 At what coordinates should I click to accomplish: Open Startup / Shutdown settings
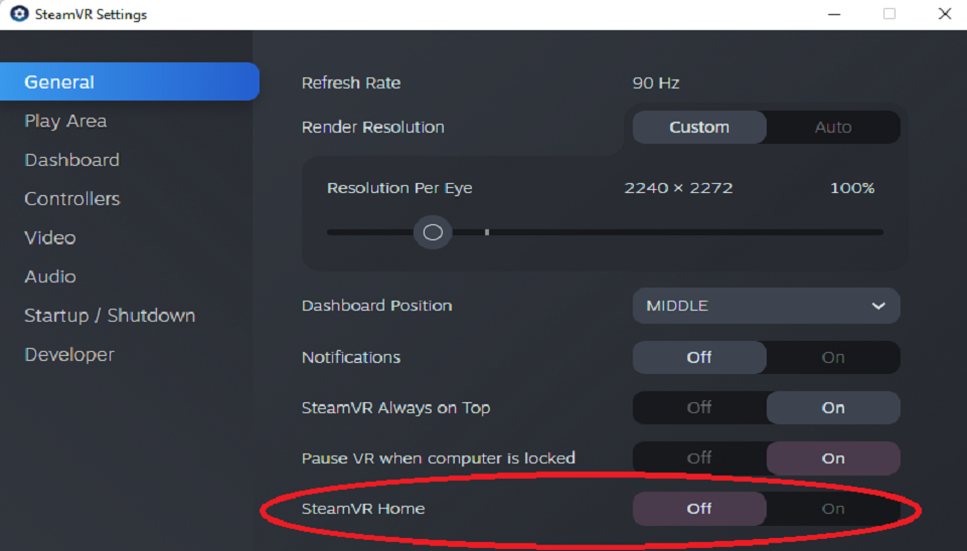(110, 316)
